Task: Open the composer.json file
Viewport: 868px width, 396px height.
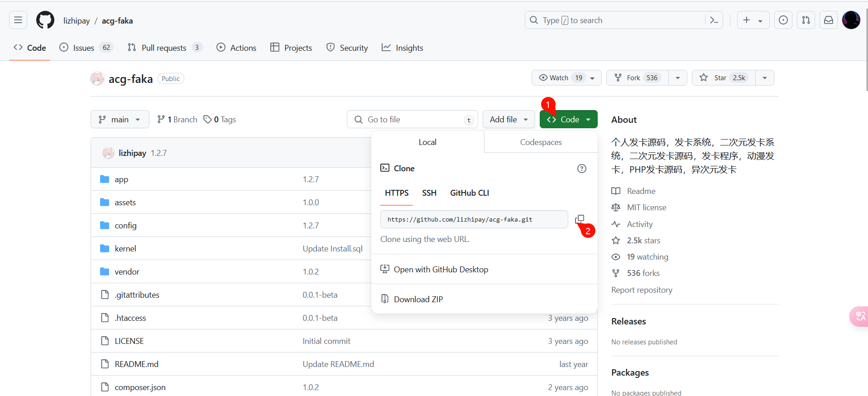Action: [x=140, y=387]
